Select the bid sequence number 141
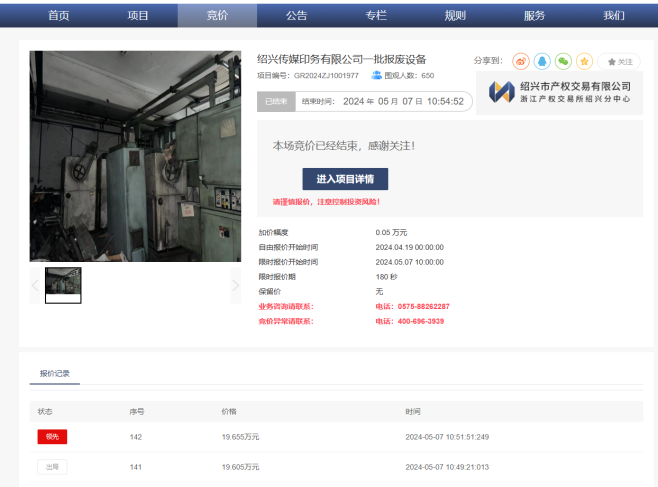 click(136, 467)
